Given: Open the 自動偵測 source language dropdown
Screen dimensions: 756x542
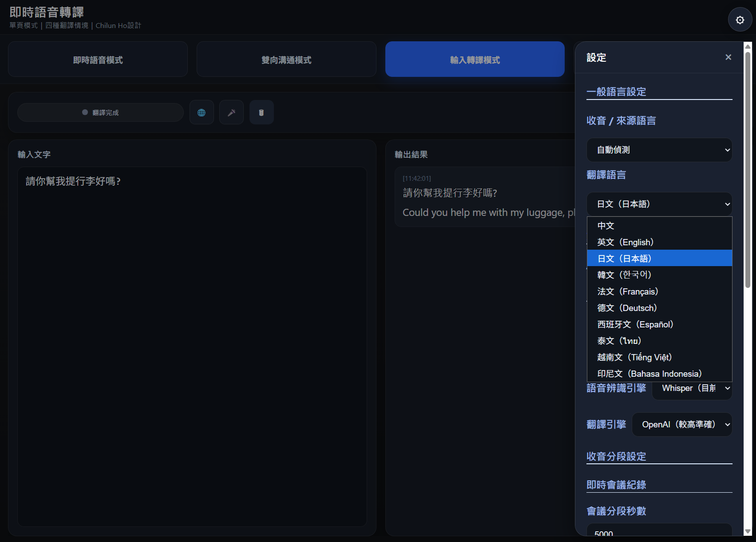Looking at the screenshot, I should coord(659,150).
